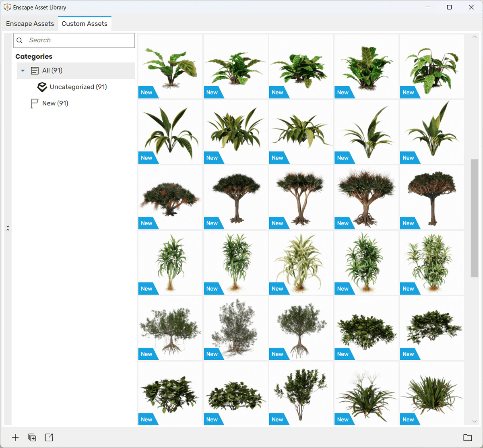Click the flag icon beside New (91)
The height and width of the screenshot is (448, 483).
[35, 104]
